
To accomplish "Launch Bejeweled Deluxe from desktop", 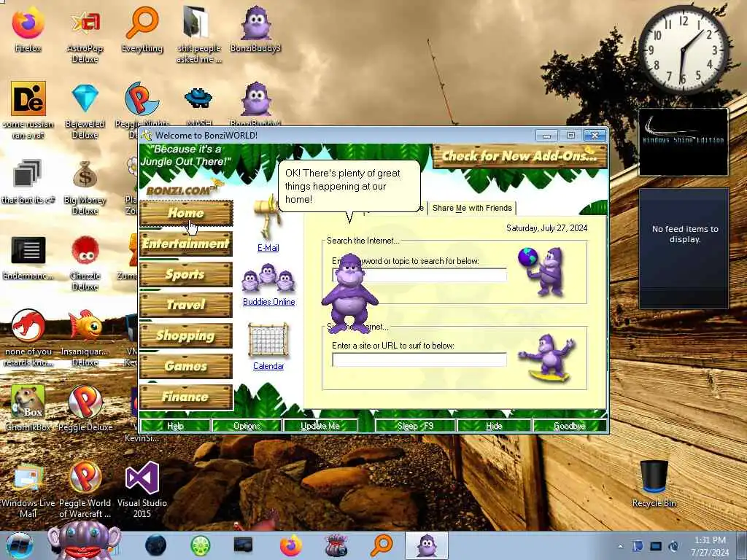I will click(85, 110).
